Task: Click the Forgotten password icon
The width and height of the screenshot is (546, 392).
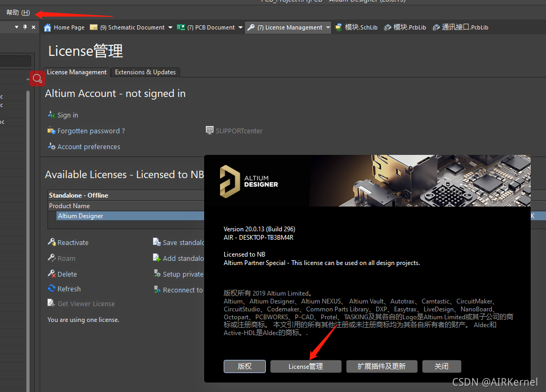Action: coord(52,131)
